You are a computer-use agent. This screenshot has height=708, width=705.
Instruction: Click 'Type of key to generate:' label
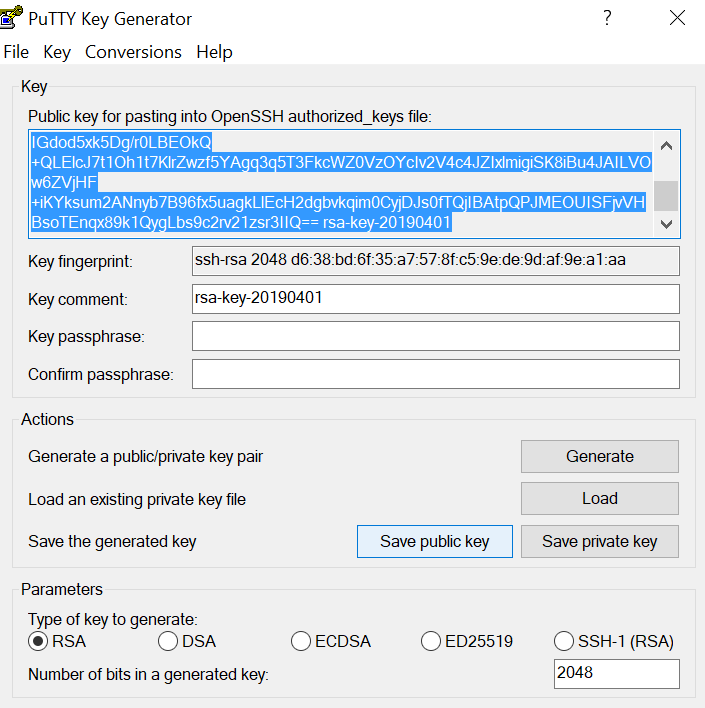[x=113, y=620]
